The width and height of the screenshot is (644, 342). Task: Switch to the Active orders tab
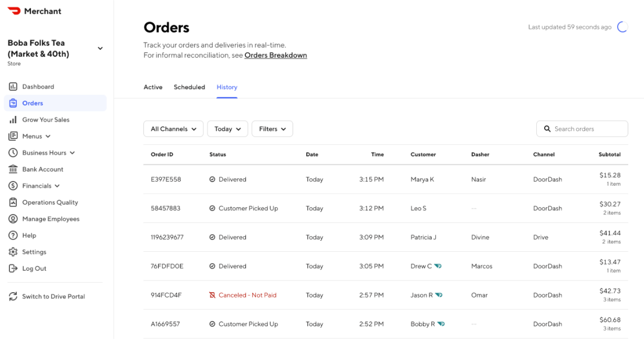(x=153, y=87)
